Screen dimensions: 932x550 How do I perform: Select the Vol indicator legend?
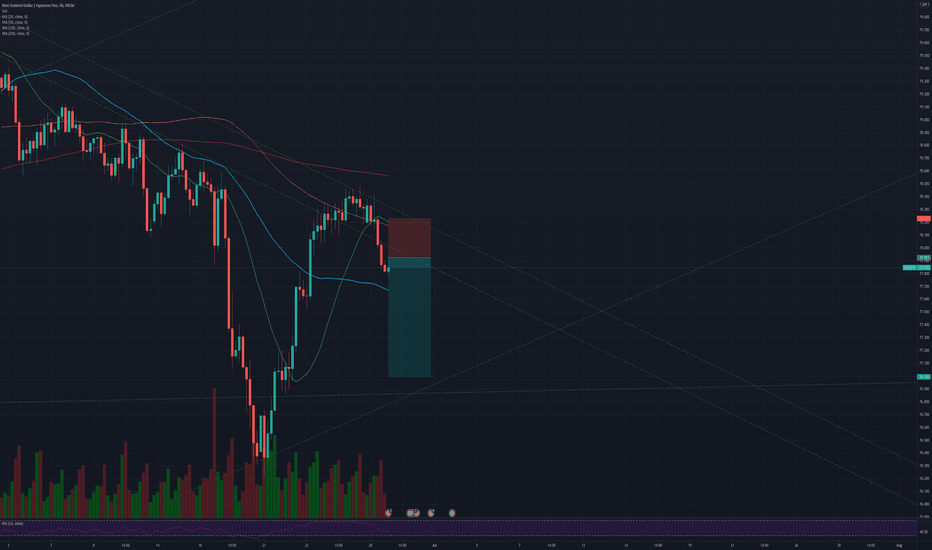4,11
